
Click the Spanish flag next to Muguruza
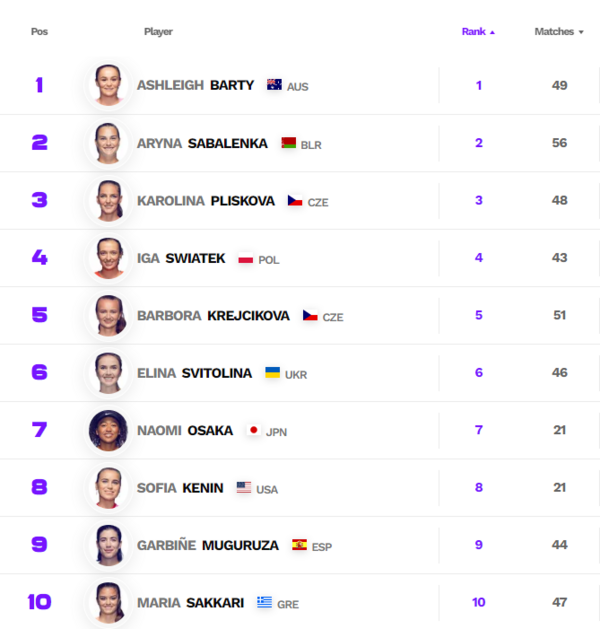pos(299,546)
